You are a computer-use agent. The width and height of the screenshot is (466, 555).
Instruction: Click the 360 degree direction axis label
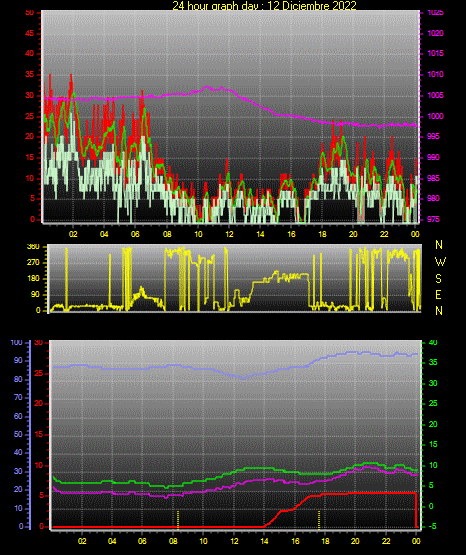coord(33,247)
